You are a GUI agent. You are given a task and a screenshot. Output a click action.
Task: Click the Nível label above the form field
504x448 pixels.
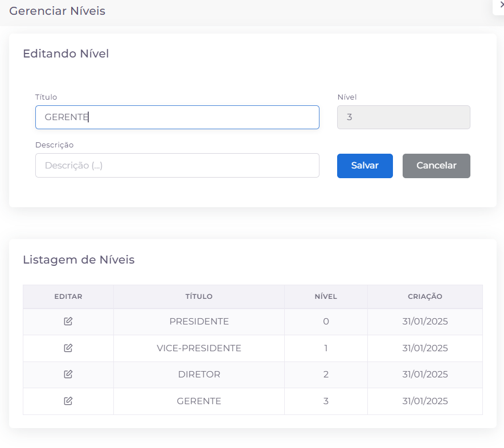[x=347, y=97]
